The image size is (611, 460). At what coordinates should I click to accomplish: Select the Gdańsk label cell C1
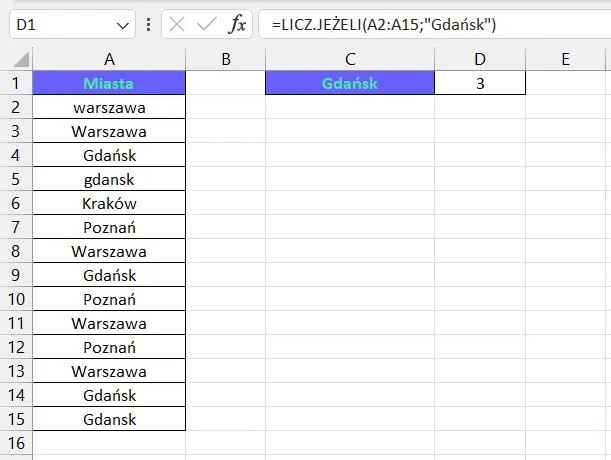coord(350,84)
